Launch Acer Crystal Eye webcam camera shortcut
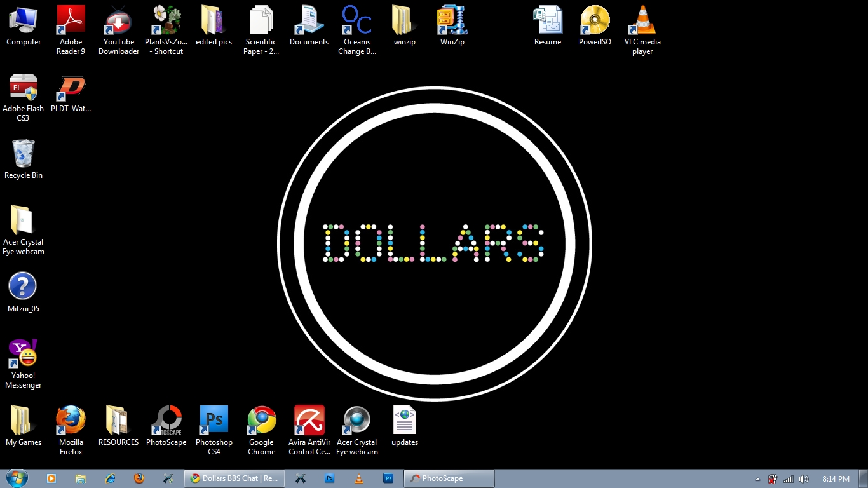The image size is (868, 488). pyautogui.click(x=357, y=430)
